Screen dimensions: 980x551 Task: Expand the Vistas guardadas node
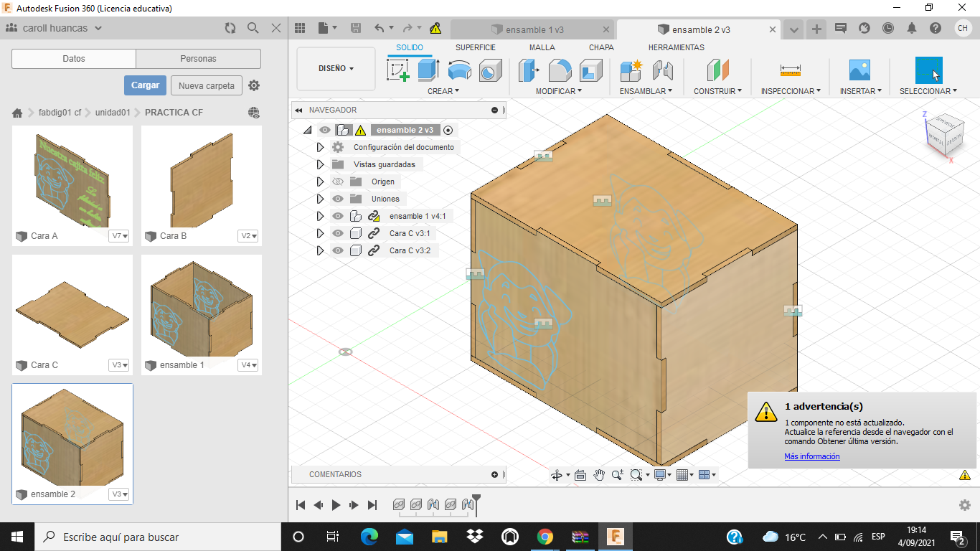(321, 164)
